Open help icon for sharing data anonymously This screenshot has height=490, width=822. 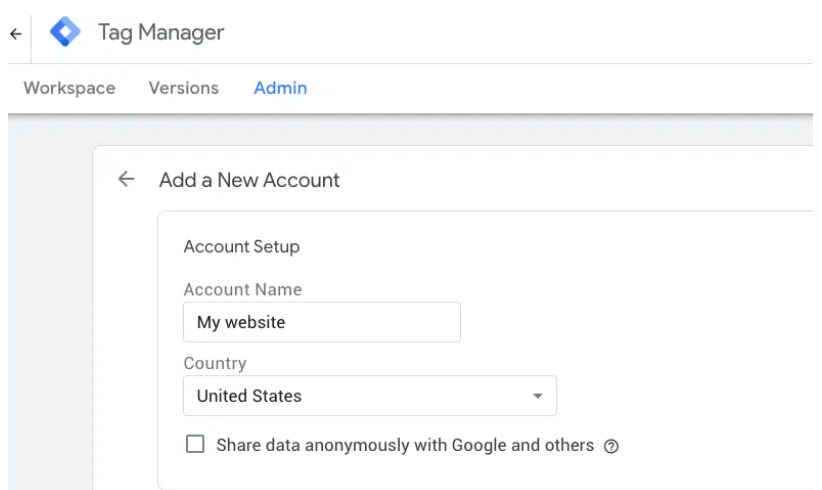611,446
